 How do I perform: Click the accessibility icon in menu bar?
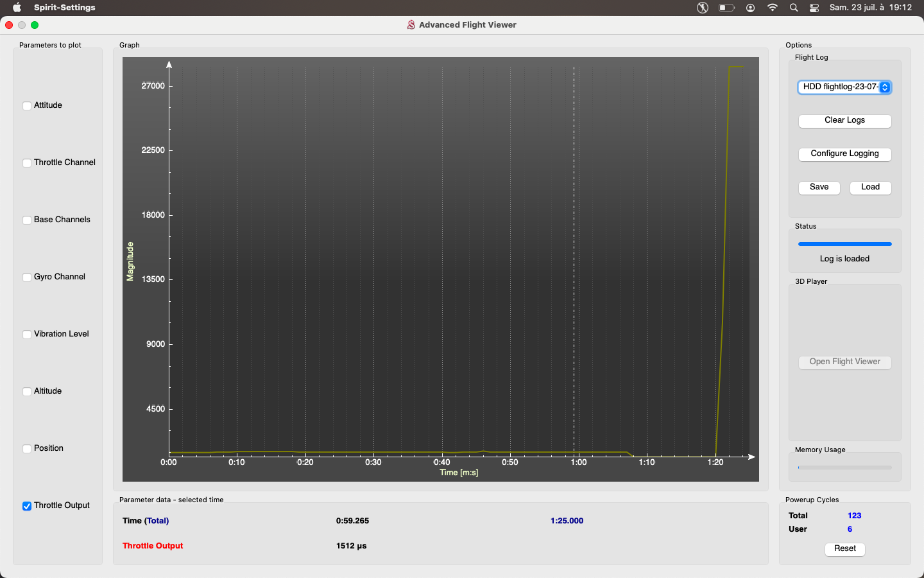(x=703, y=8)
